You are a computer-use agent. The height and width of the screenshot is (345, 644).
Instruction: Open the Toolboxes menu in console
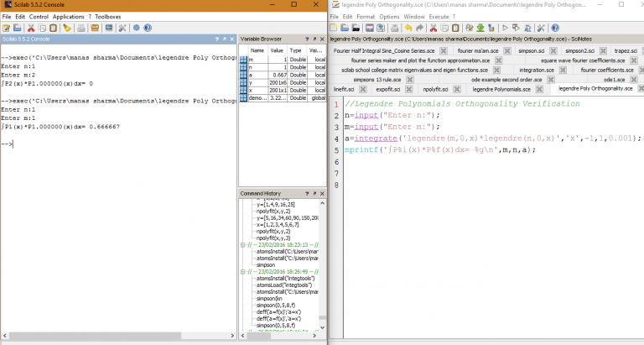tap(107, 16)
